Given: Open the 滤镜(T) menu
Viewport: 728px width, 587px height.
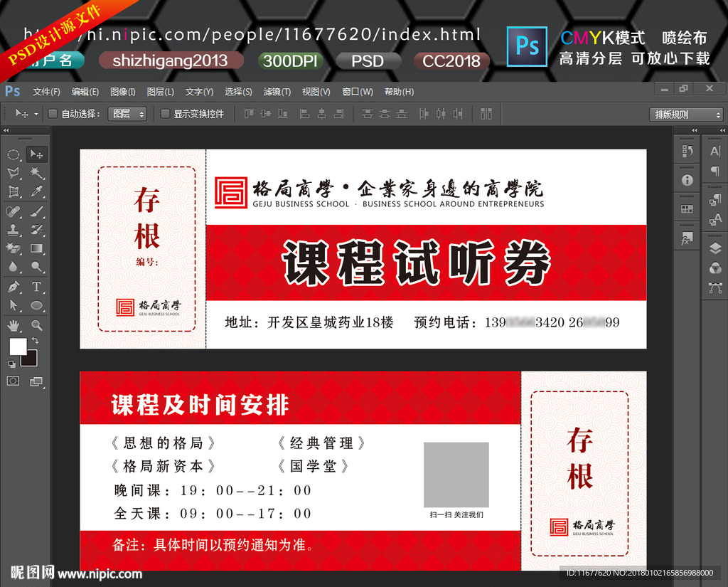Looking at the screenshot, I should point(277,92).
